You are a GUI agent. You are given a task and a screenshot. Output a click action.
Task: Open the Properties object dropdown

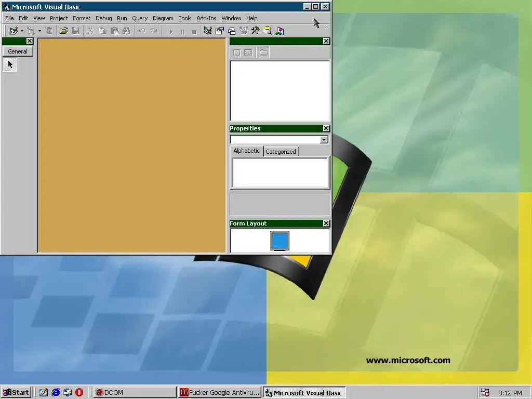[x=324, y=140]
